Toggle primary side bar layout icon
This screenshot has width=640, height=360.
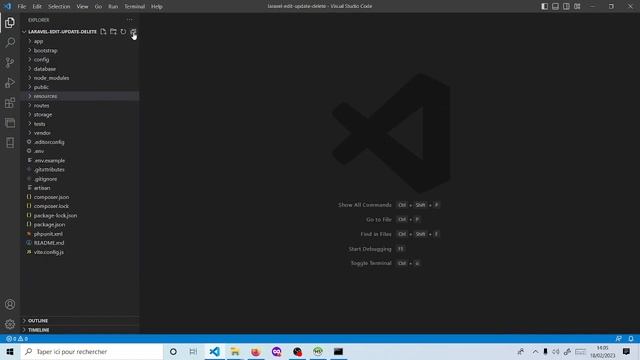pyautogui.click(x=544, y=6)
